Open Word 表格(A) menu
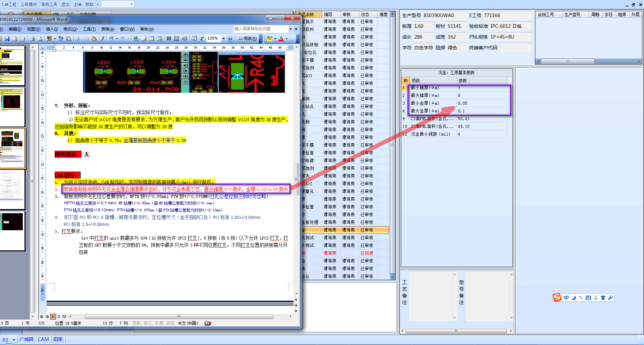The image size is (644, 345). (108, 29)
